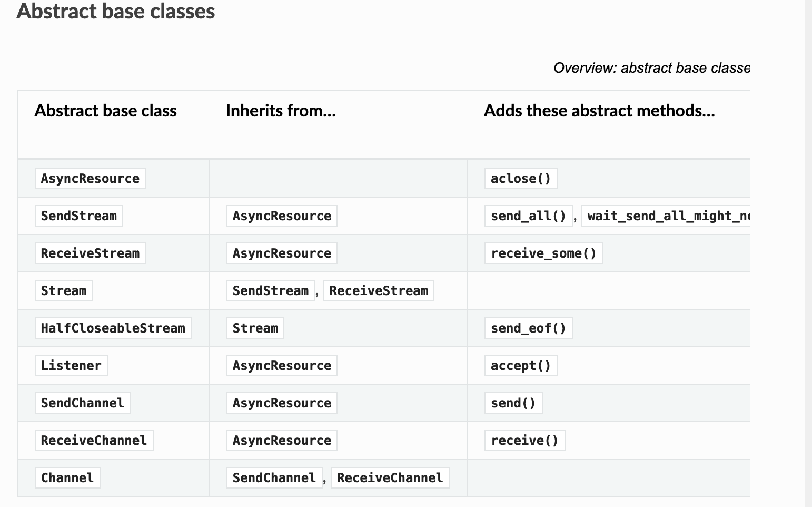Open AsyncResource link in first table row

click(x=90, y=179)
